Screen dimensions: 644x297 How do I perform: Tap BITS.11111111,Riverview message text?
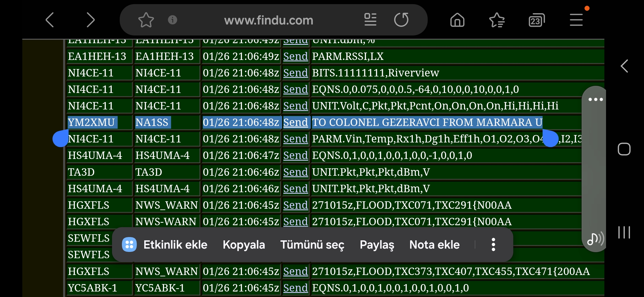(376, 73)
